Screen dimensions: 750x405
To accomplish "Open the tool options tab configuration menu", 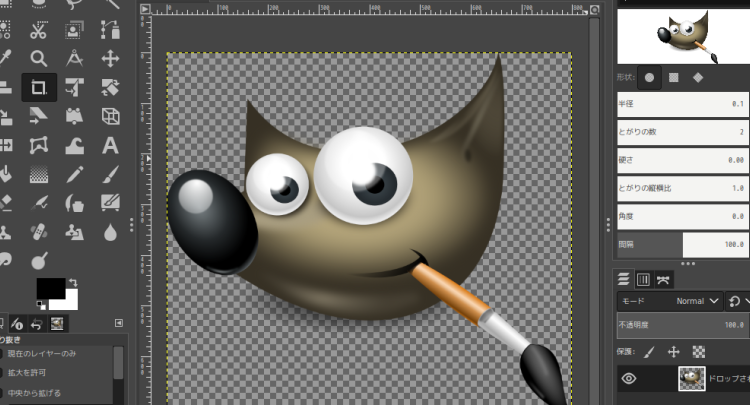I will coord(119,323).
